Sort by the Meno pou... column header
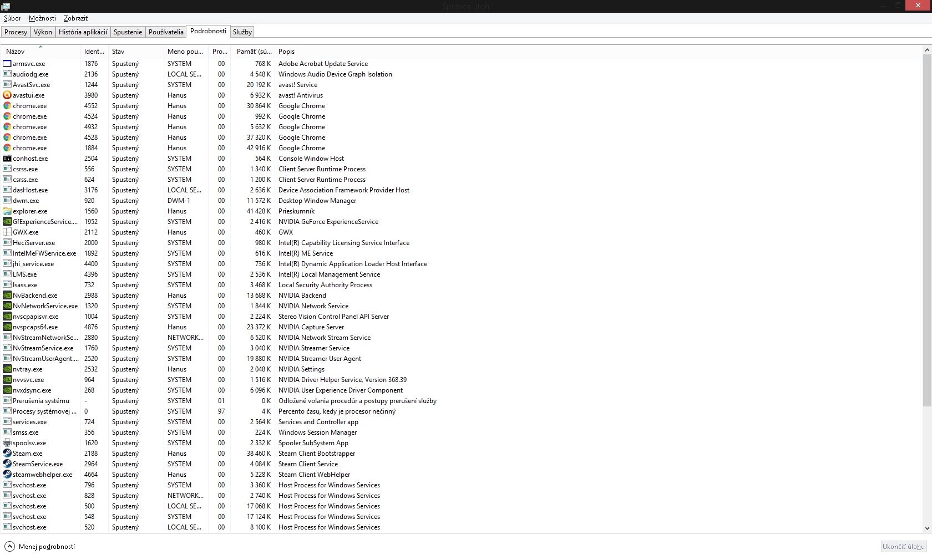This screenshot has width=932, height=560. pos(186,52)
